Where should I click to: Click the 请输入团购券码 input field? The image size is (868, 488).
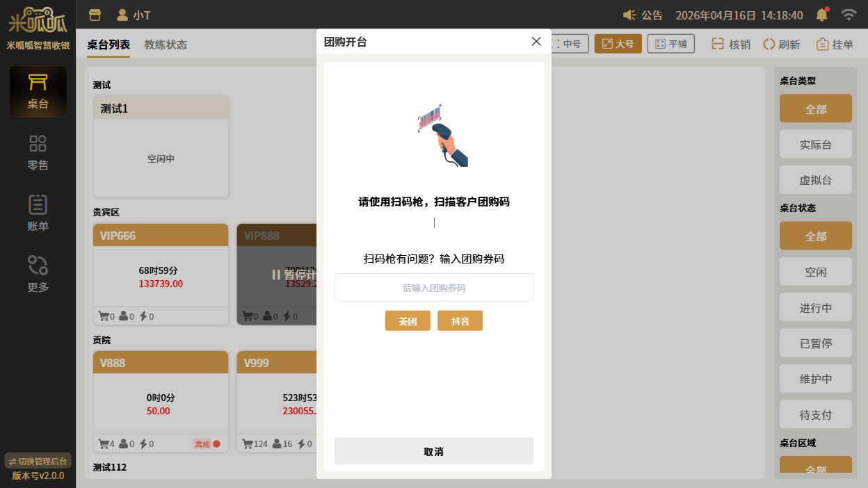coord(433,288)
